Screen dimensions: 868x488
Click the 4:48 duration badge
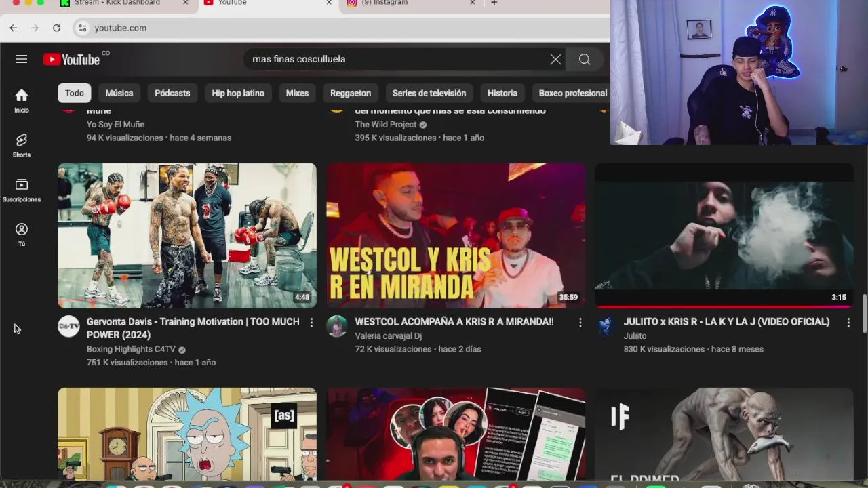click(x=302, y=297)
